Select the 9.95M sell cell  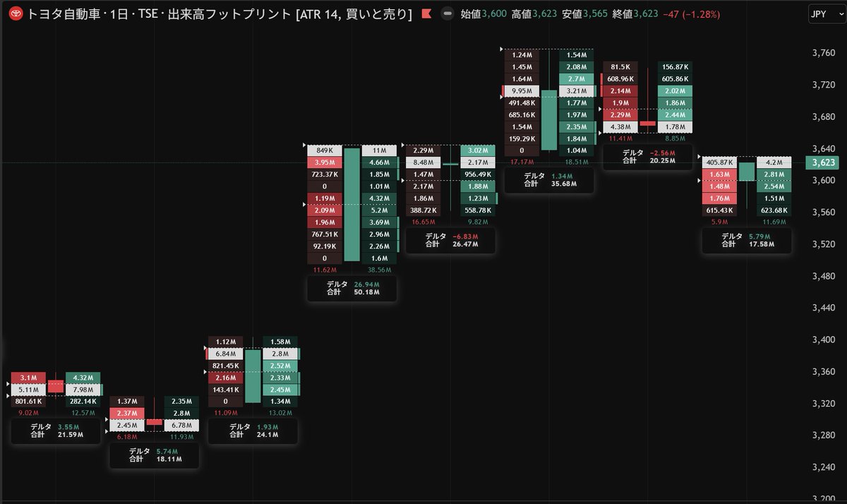point(522,90)
